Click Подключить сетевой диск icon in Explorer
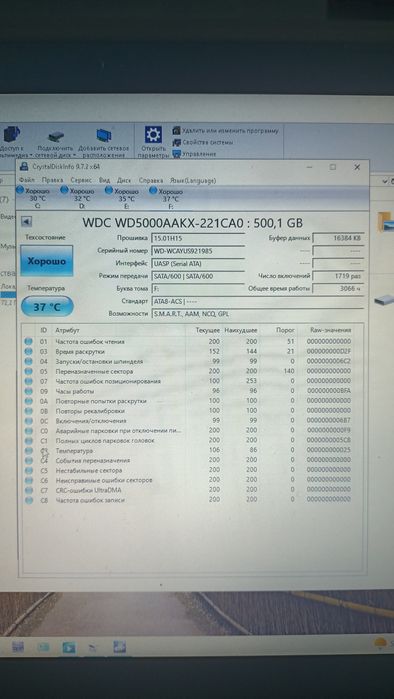The width and height of the screenshot is (394, 699). (x=56, y=136)
